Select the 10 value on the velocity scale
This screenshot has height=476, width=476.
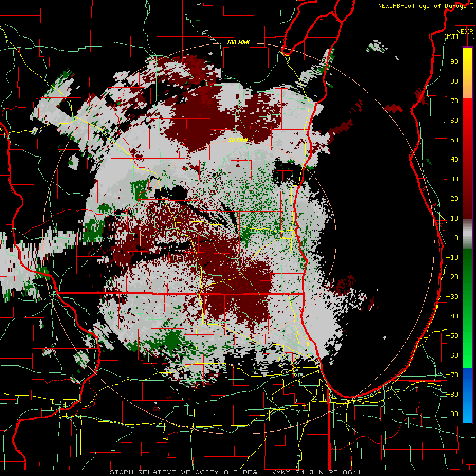[454, 218]
